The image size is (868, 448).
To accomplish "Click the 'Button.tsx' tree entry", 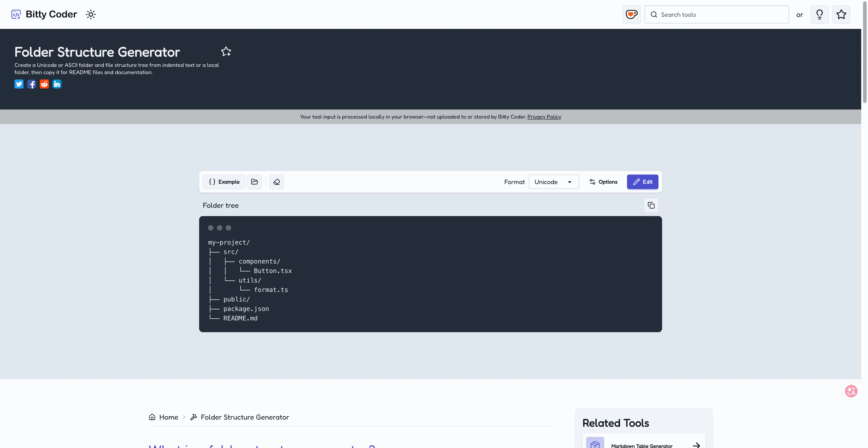I will [273, 271].
